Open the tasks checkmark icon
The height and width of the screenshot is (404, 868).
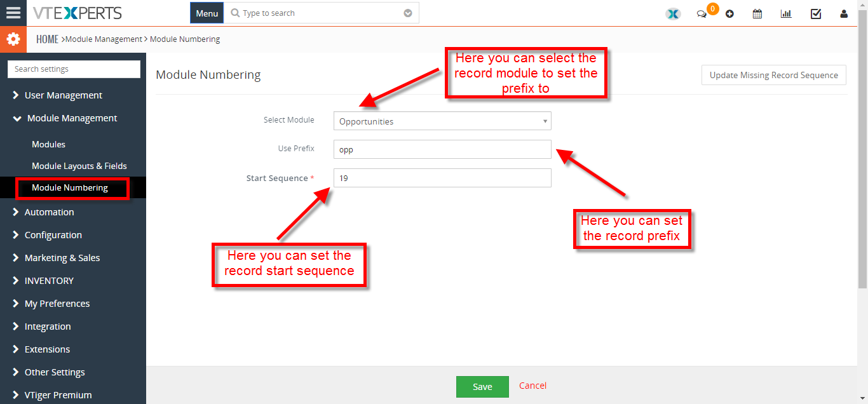816,13
